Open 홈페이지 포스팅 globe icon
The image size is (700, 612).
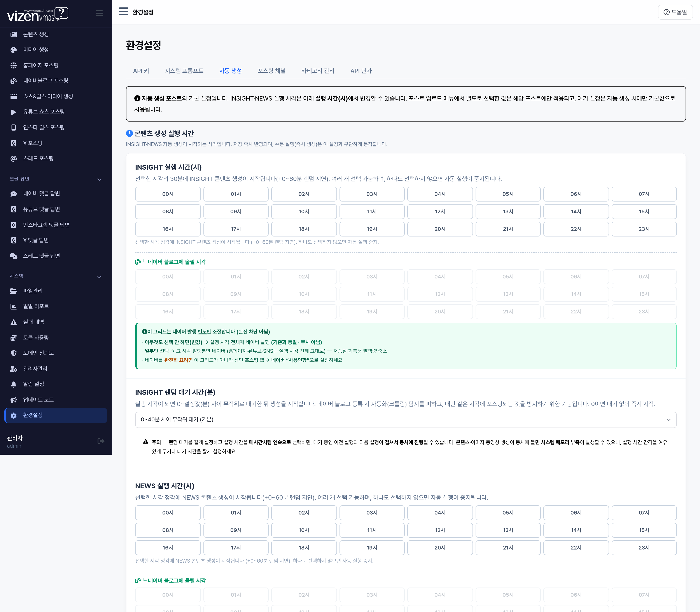click(x=13, y=65)
